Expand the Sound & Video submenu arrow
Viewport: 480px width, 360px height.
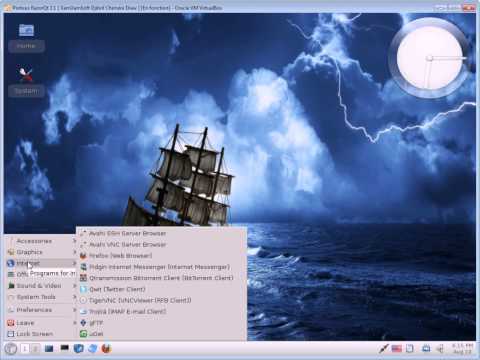pyautogui.click(x=74, y=286)
